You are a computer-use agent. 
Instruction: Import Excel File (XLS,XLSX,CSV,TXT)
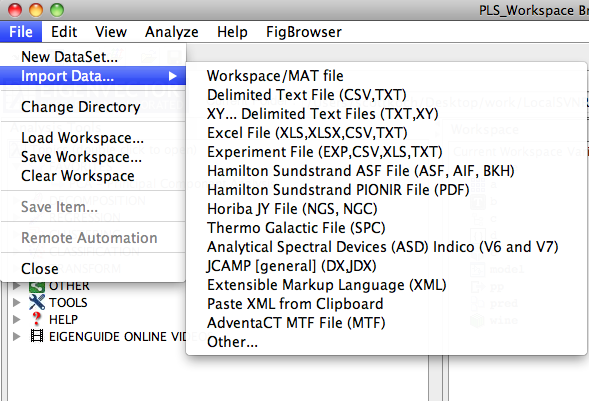coord(387,133)
